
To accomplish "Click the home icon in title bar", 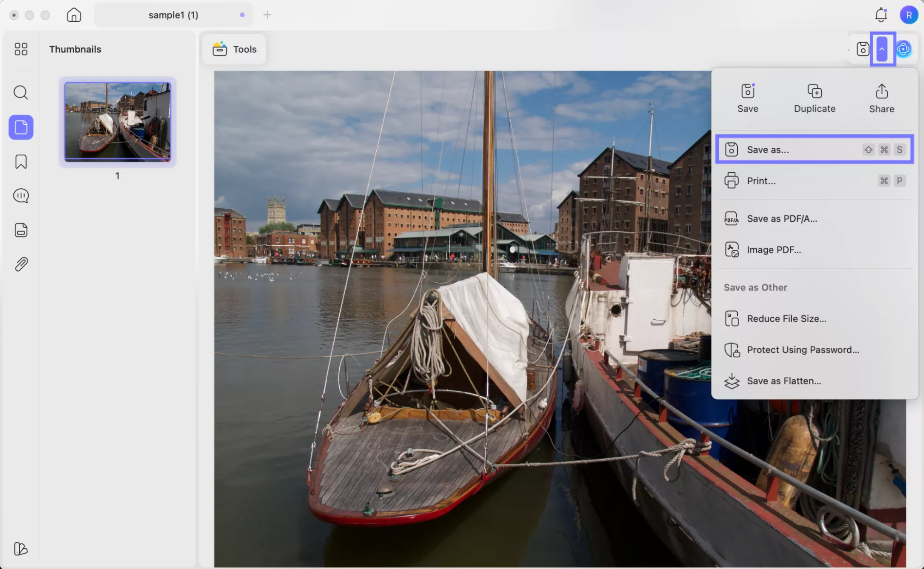I will coord(74,15).
